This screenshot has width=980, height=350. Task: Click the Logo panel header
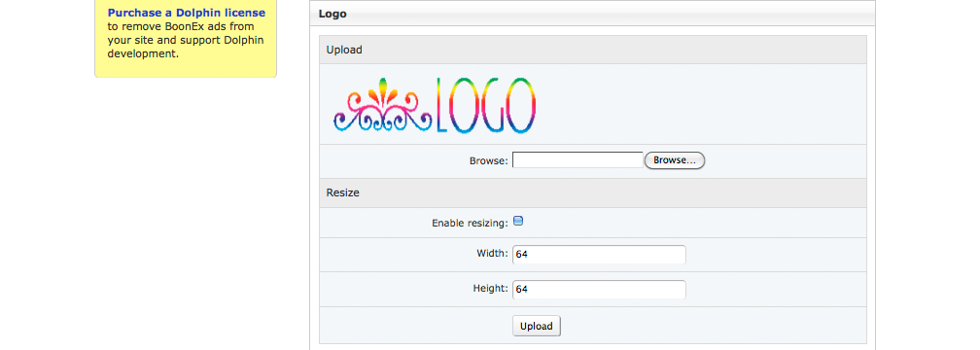pyautogui.click(x=592, y=14)
